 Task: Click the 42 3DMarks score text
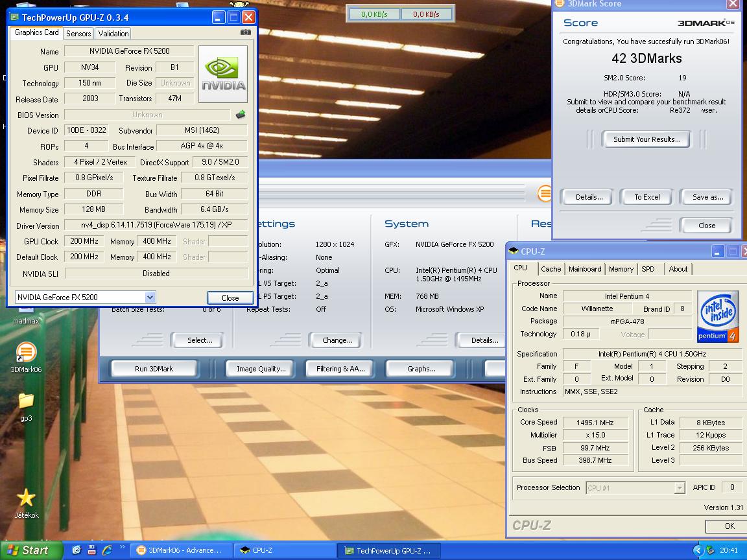pos(646,58)
